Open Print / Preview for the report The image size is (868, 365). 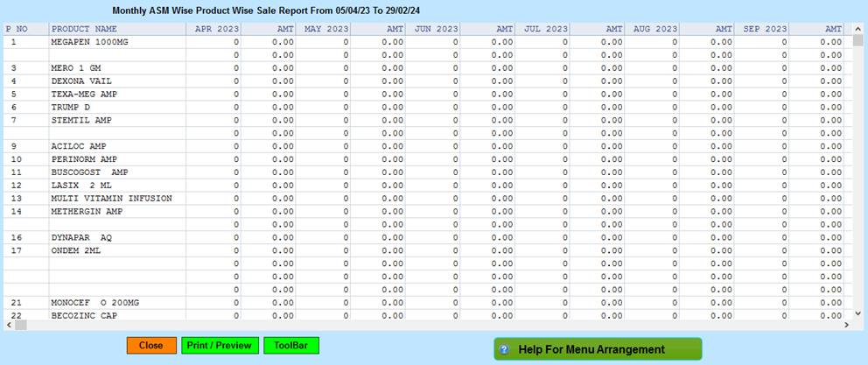[220, 346]
